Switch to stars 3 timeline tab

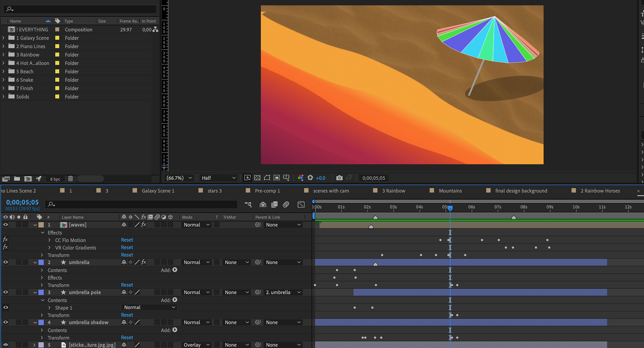pyautogui.click(x=215, y=191)
